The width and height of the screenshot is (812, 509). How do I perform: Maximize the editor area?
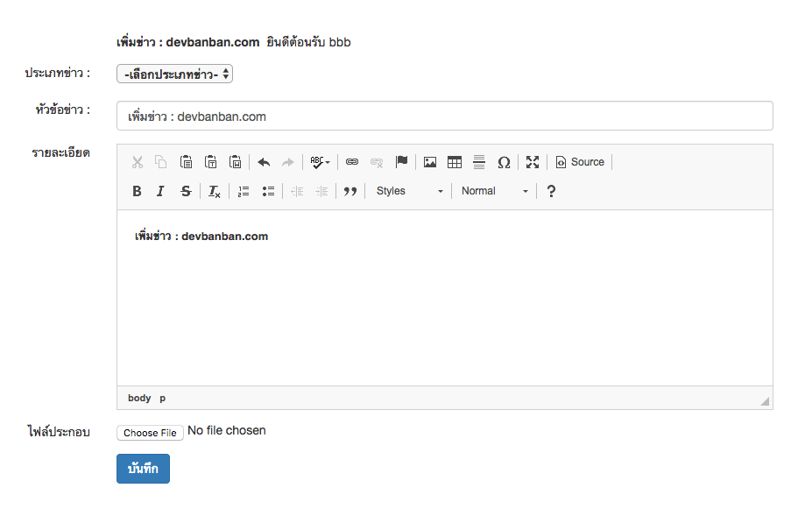click(x=533, y=162)
